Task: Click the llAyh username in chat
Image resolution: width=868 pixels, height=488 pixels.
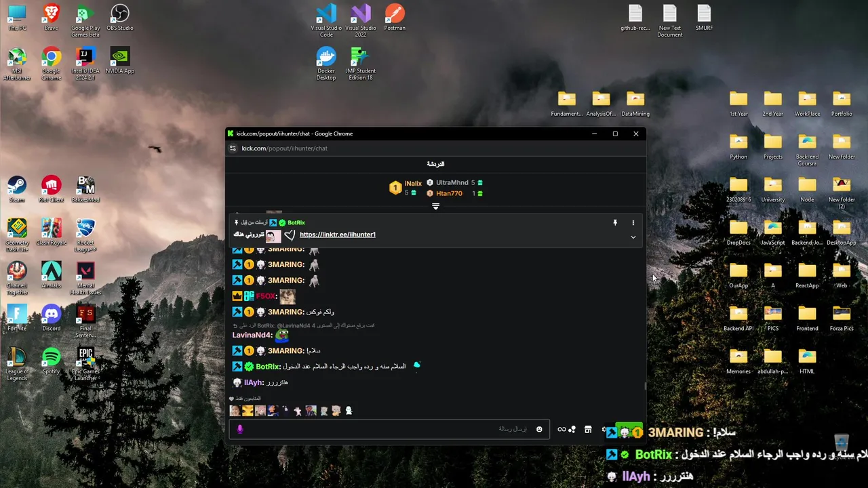Action: pyautogui.click(x=253, y=383)
